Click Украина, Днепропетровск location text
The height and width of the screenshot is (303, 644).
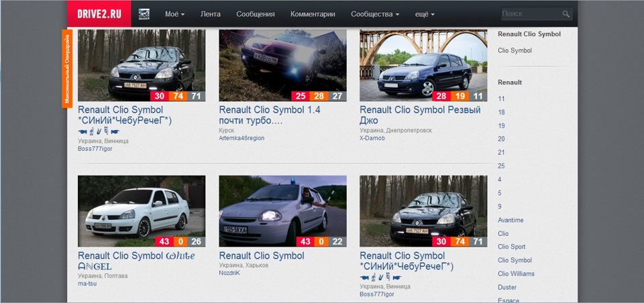pyautogui.click(x=396, y=131)
